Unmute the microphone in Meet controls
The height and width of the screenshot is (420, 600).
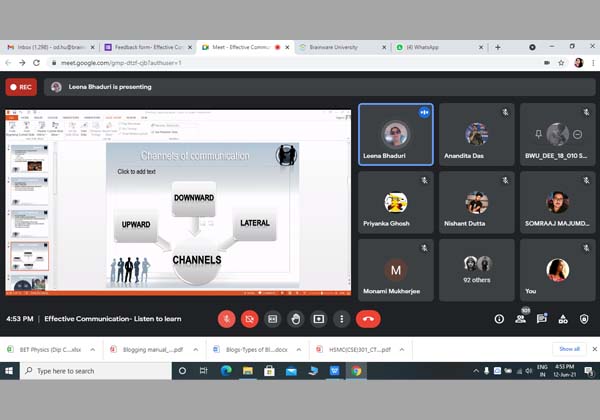coord(227,319)
